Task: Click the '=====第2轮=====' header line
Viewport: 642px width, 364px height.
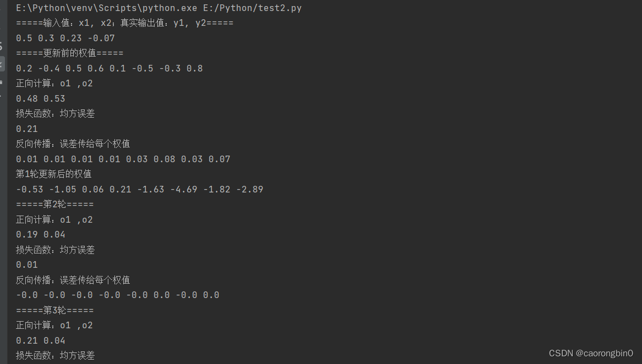Action: coord(55,205)
